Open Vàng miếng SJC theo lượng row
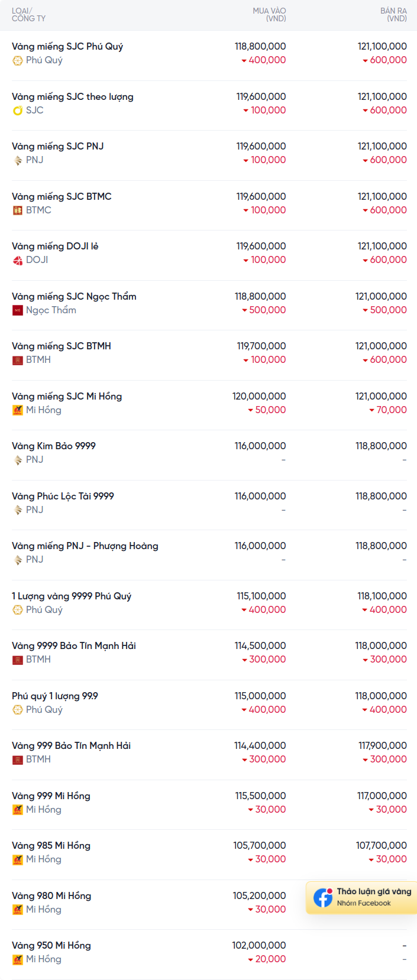This screenshot has height=980, width=417. [209, 105]
